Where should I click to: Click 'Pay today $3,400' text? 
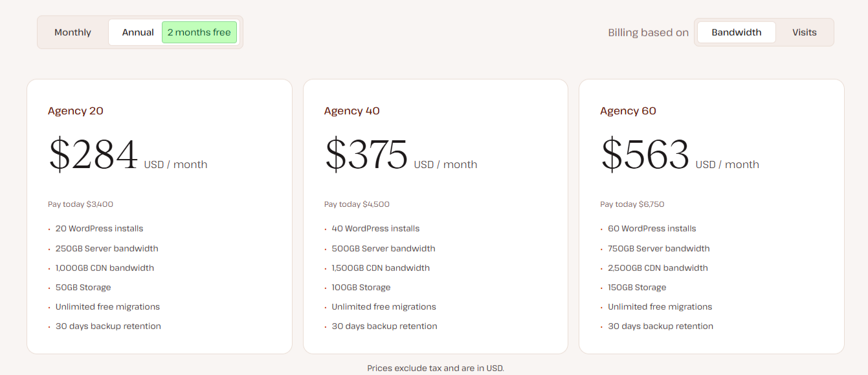coord(80,204)
